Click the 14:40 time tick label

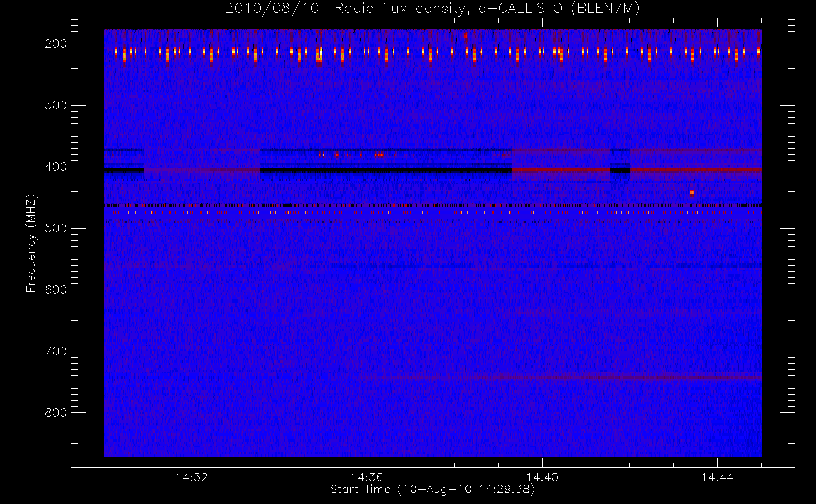click(542, 477)
